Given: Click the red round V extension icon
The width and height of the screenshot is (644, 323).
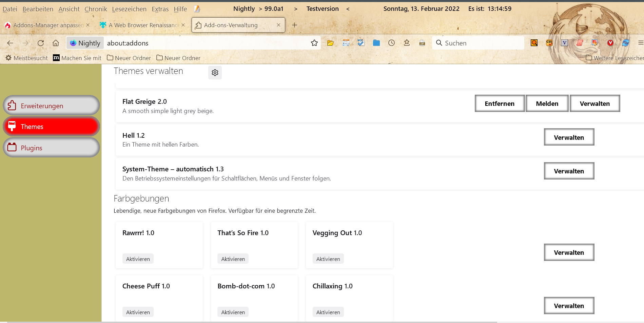Looking at the screenshot, I should point(610,43).
